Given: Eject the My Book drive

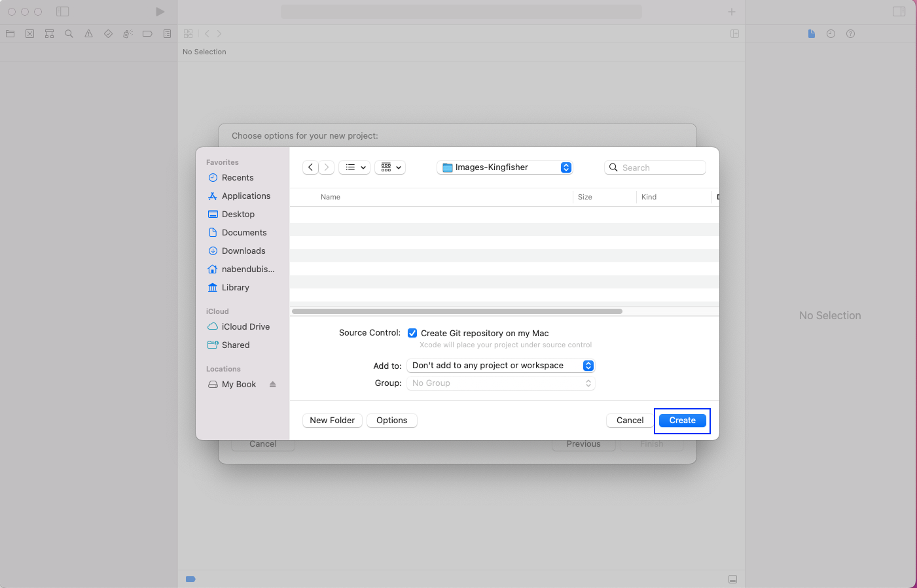Looking at the screenshot, I should click(272, 385).
